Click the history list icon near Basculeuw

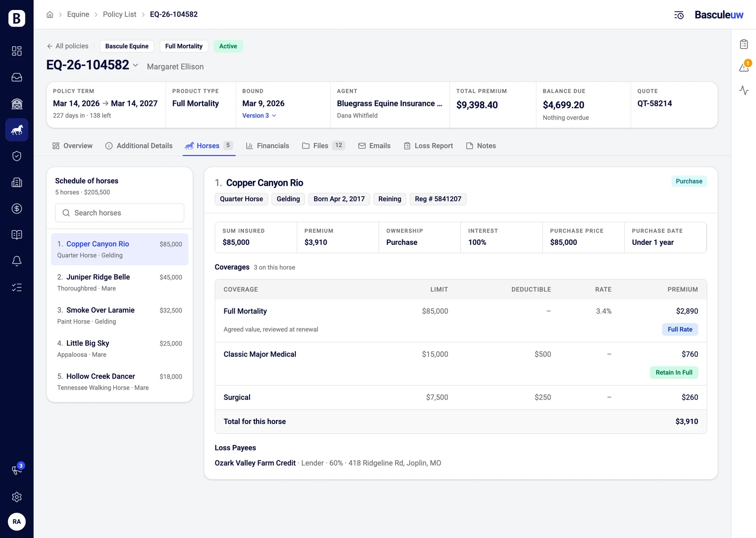pos(679,15)
